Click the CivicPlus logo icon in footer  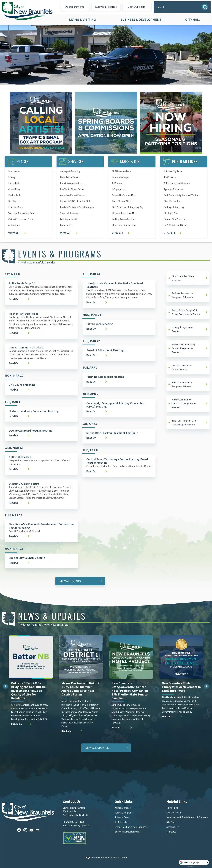tap(88, 858)
